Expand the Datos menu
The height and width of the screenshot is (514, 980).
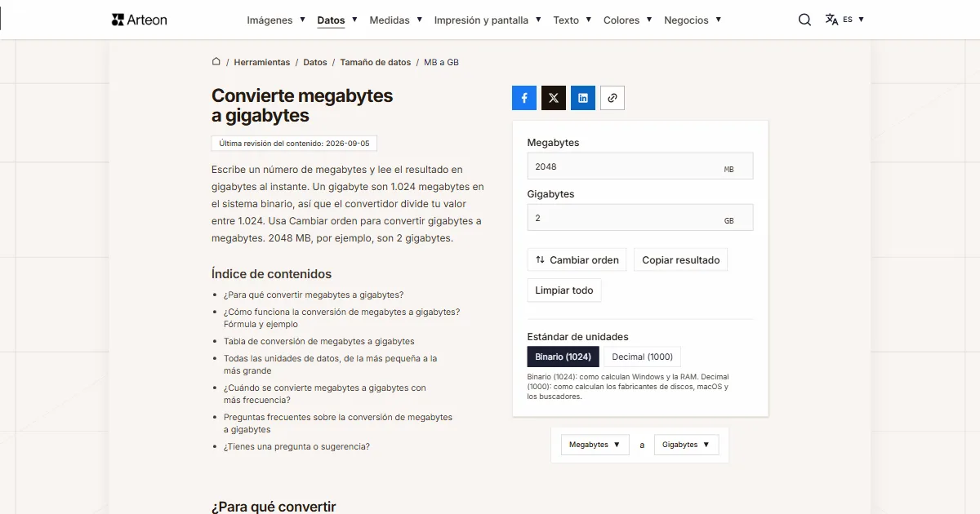pyautogui.click(x=337, y=20)
